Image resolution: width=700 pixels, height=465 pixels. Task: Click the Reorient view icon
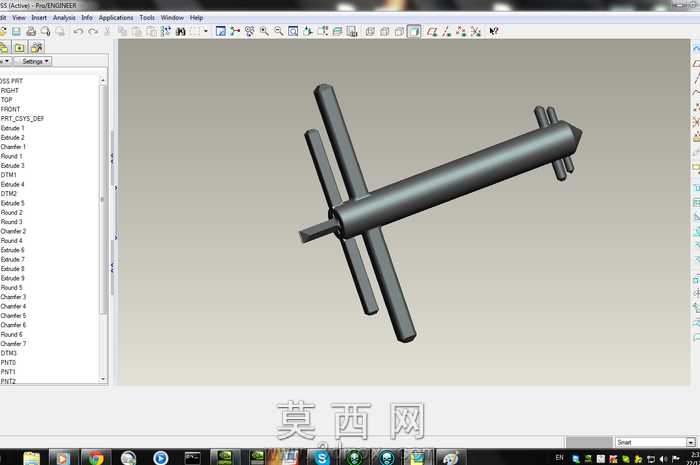tap(308, 31)
